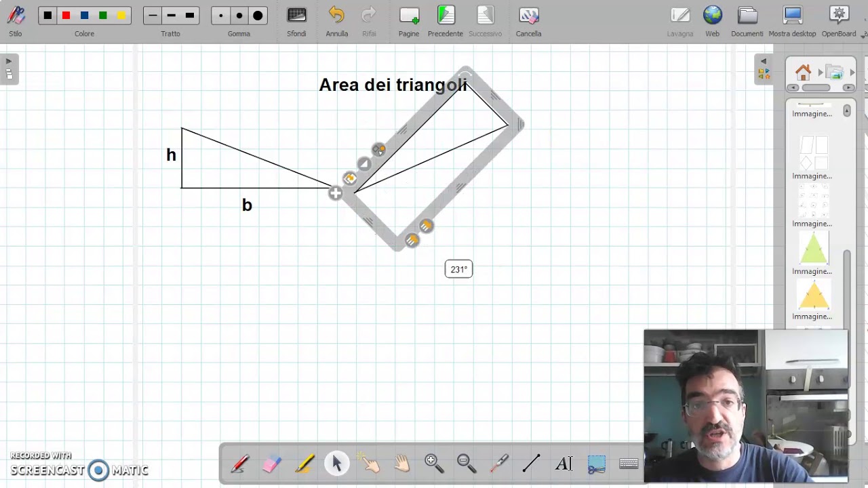
Task: Select the 'Area dei triangoli' title text
Action: tap(393, 85)
